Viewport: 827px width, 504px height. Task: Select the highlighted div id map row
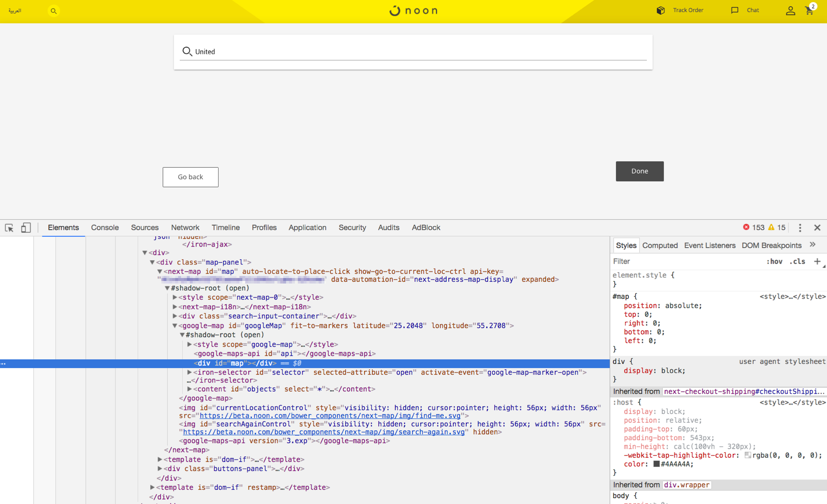pos(305,363)
